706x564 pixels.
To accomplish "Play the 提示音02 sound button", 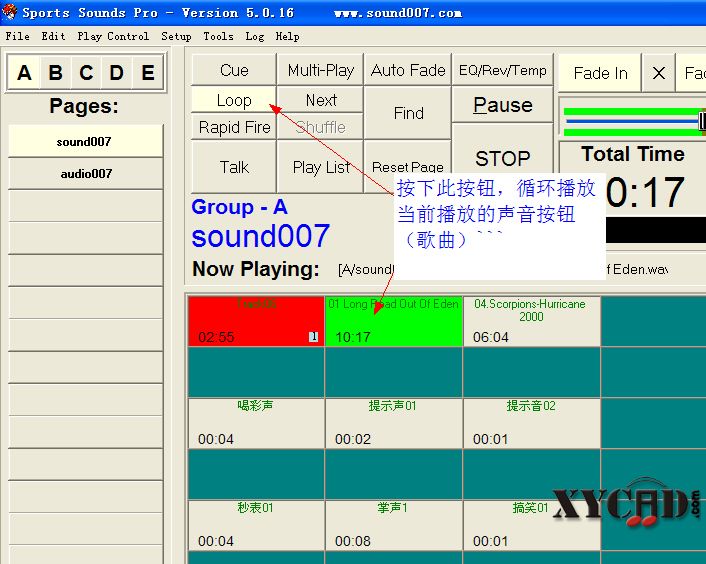I will pyautogui.click(x=531, y=423).
